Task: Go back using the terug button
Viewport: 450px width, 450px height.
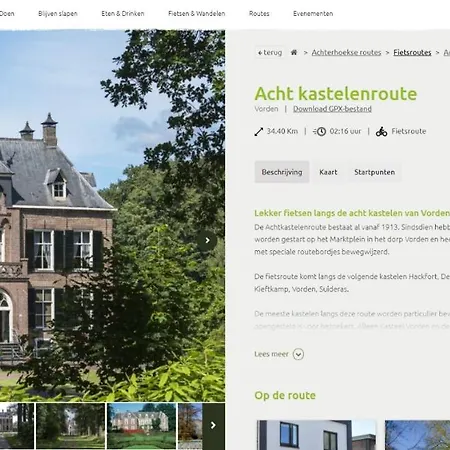Action: [x=270, y=52]
